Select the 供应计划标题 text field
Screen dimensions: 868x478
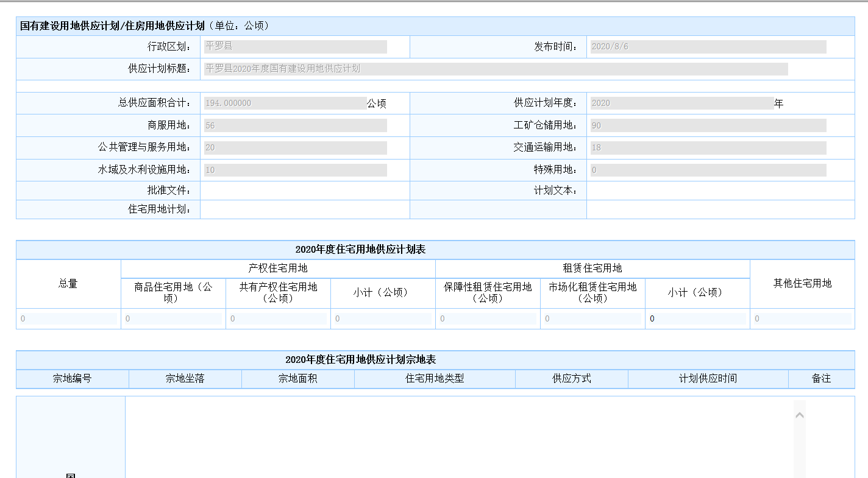[x=495, y=69]
